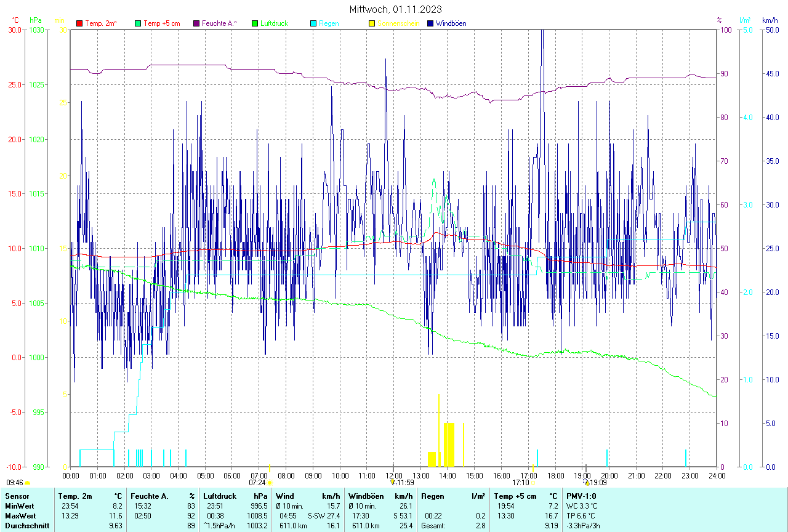The width and height of the screenshot is (788, 532).
Task: Click the sunset sun icon beside 17:10
Action: [534, 483]
